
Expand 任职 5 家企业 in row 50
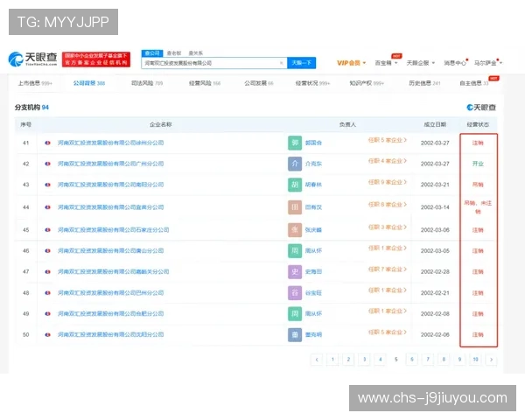tap(388, 332)
